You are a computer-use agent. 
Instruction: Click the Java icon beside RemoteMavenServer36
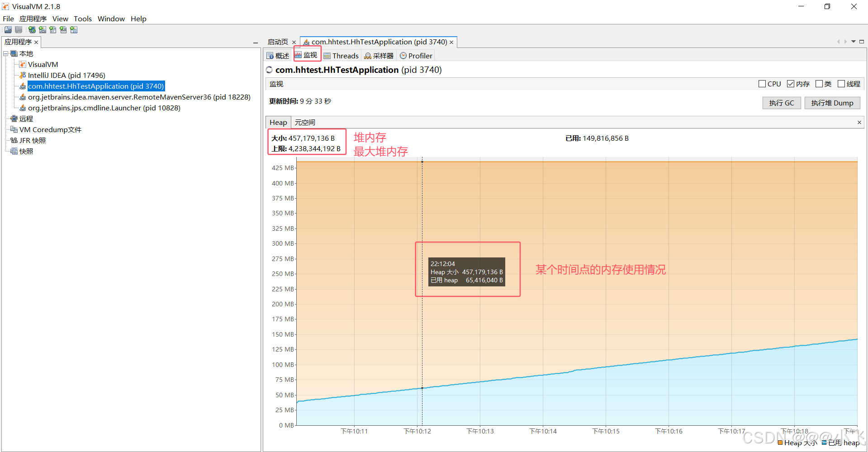[x=23, y=97]
